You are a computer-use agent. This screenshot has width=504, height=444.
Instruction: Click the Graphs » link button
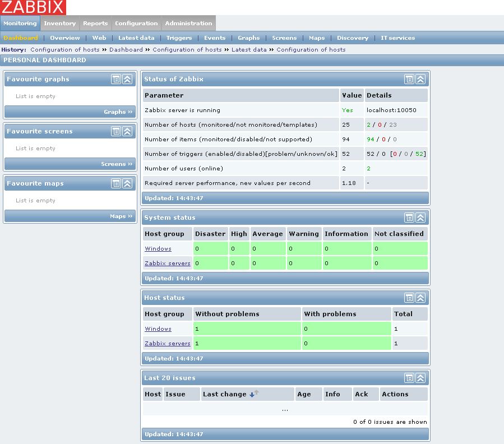tap(118, 112)
